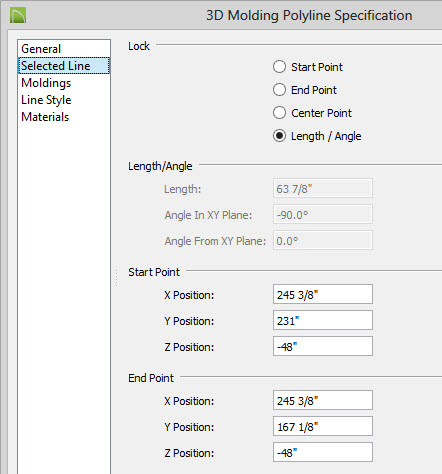Click the End Point X Position field
The image size is (442, 474).
click(x=323, y=400)
